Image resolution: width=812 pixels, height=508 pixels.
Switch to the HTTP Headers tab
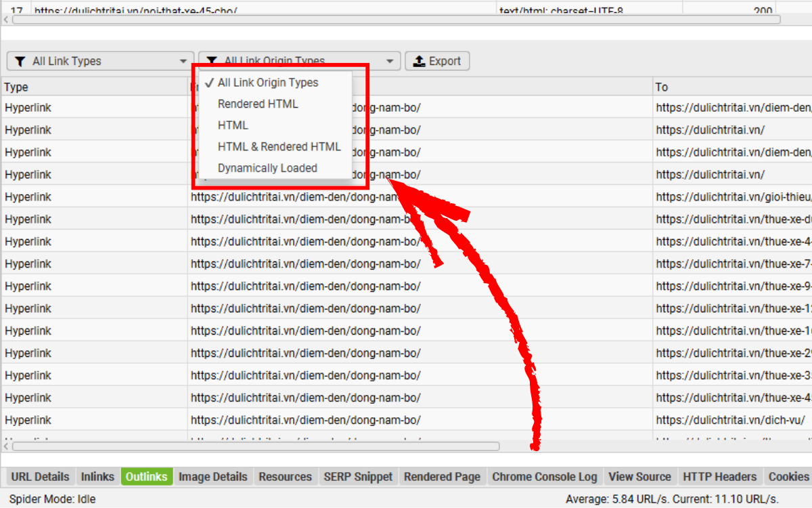coord(720,476)
